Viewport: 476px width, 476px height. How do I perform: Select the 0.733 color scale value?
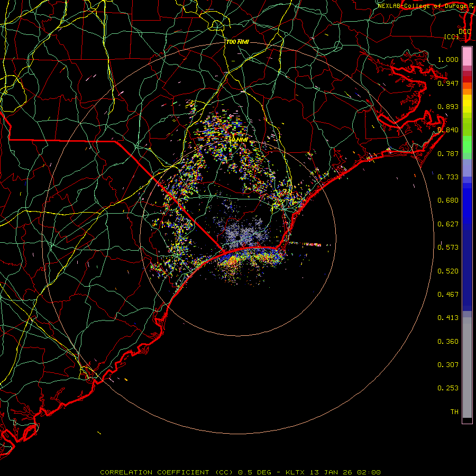pyautogui.click(x=448, y=177)
